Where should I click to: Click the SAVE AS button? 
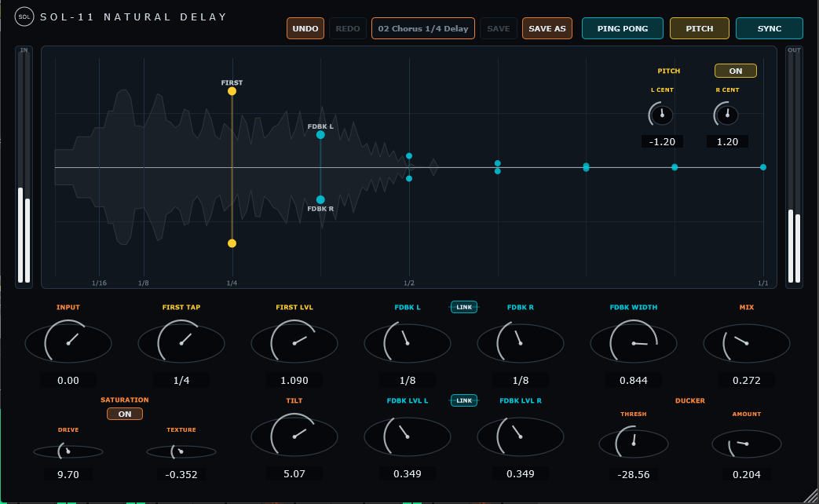point(547,28)
